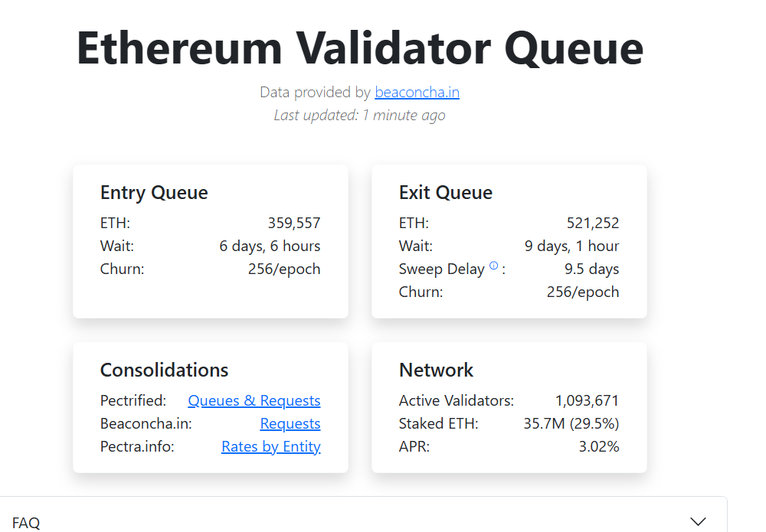Click the Active Validators count 1,093,671
The image size is (766, 532).
587,400
